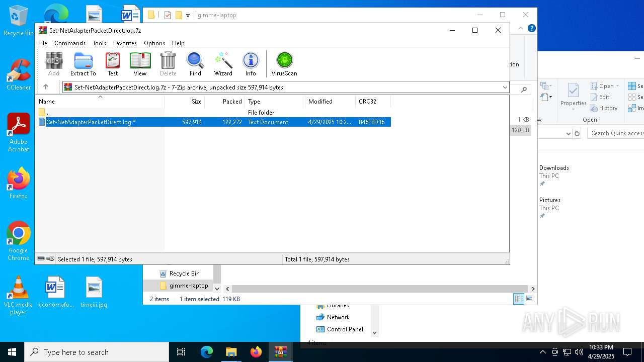Open the File menu
The width and height of the screenshot is (644, 362).
point(43,43)
